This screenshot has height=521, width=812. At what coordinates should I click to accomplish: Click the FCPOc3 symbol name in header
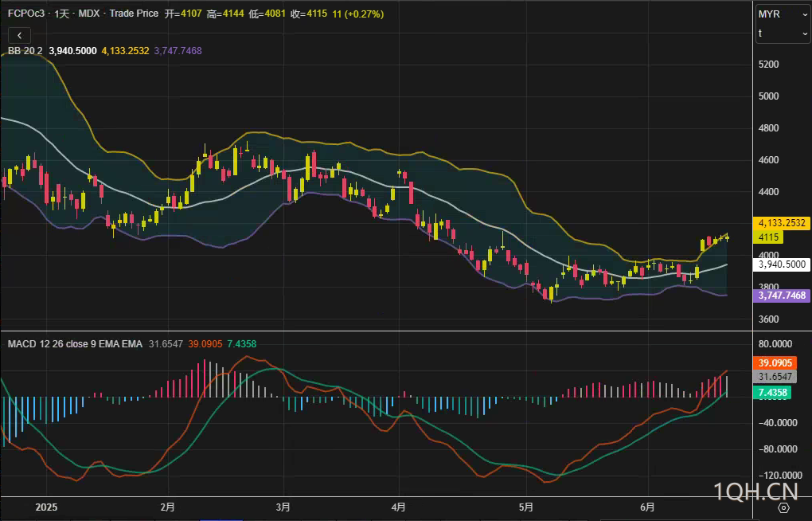26,14
